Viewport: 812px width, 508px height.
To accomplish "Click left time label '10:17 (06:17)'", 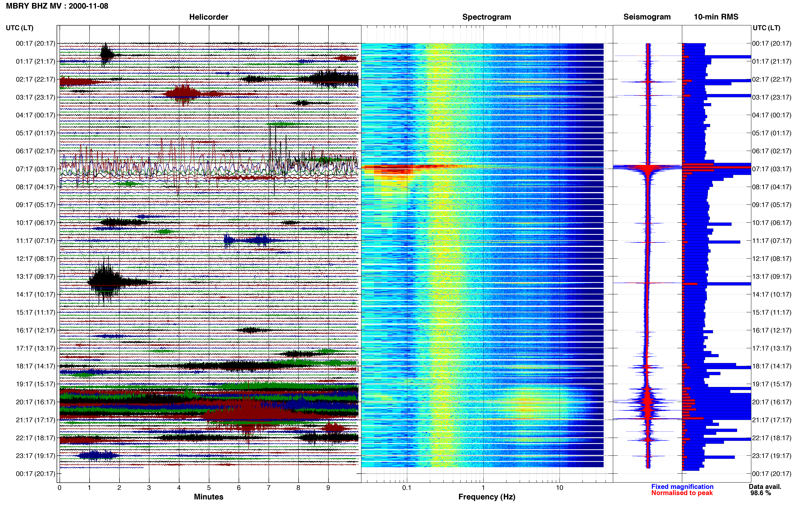I will (x=36, y=222).
